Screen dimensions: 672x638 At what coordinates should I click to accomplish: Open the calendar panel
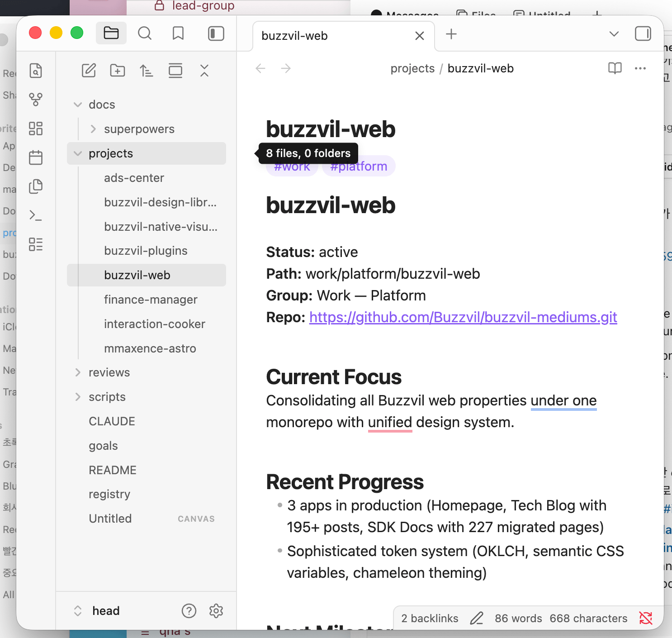click(36, 157)
